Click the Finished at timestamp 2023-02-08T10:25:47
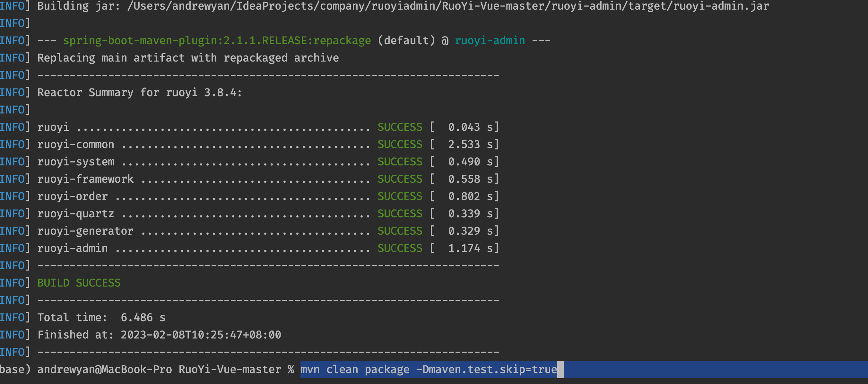The width and height of the screenshot is (868, 384). tap(201, 335)
